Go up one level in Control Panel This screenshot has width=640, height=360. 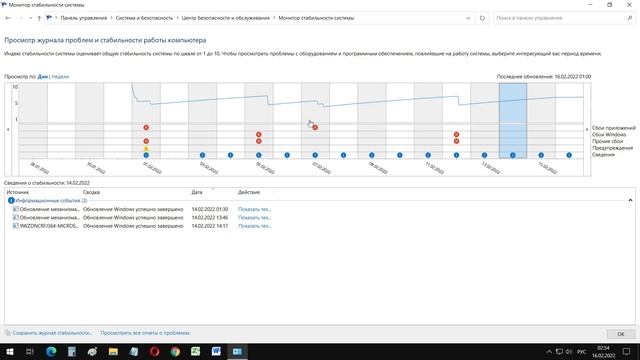[x=39, y=18]
